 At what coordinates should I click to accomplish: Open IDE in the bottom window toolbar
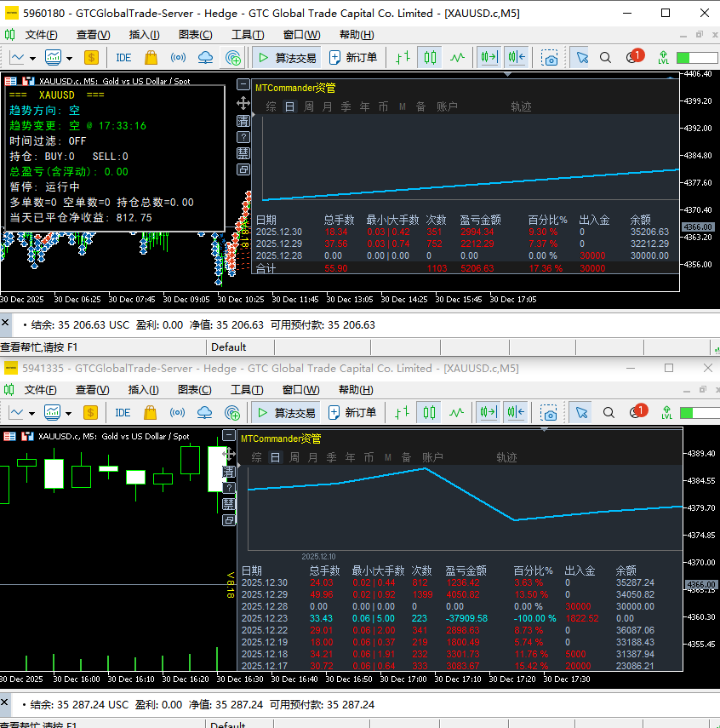click(123, 413)
